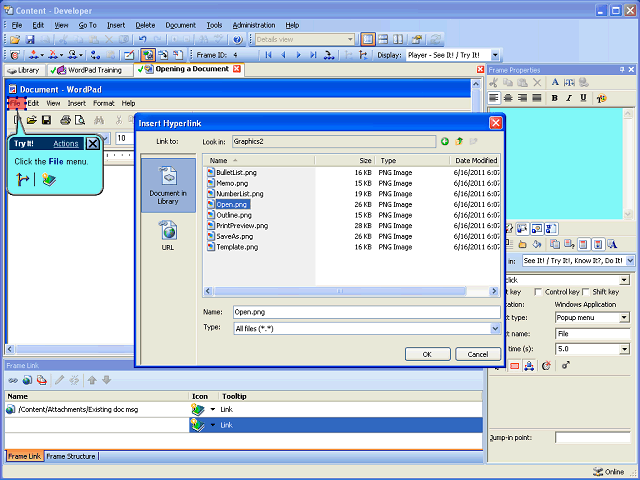Click printer icon in WordPad toolbar
The height and width of the screenshot is (480, 640).
click(x=65, y=120)
